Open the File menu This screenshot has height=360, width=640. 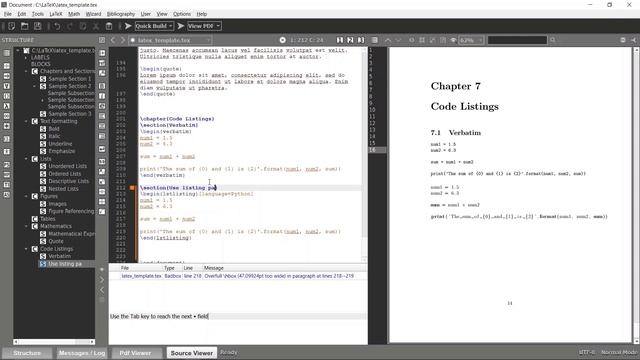tap(8, 14)
